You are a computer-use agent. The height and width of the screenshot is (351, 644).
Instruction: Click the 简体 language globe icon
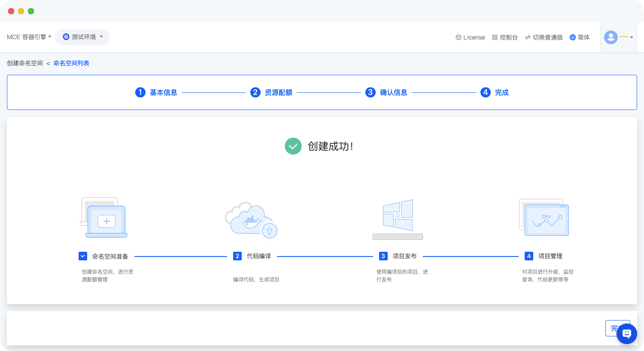[572, 37]
